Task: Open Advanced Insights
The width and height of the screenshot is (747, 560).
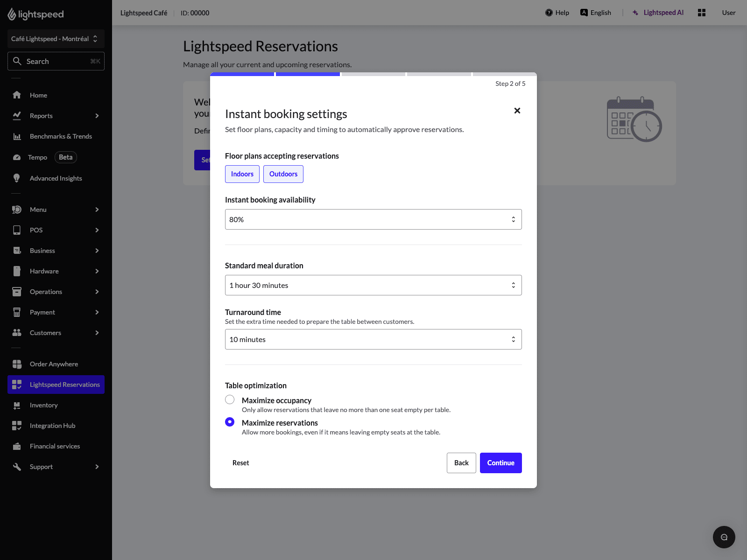Action: click(x=56, y=178)
